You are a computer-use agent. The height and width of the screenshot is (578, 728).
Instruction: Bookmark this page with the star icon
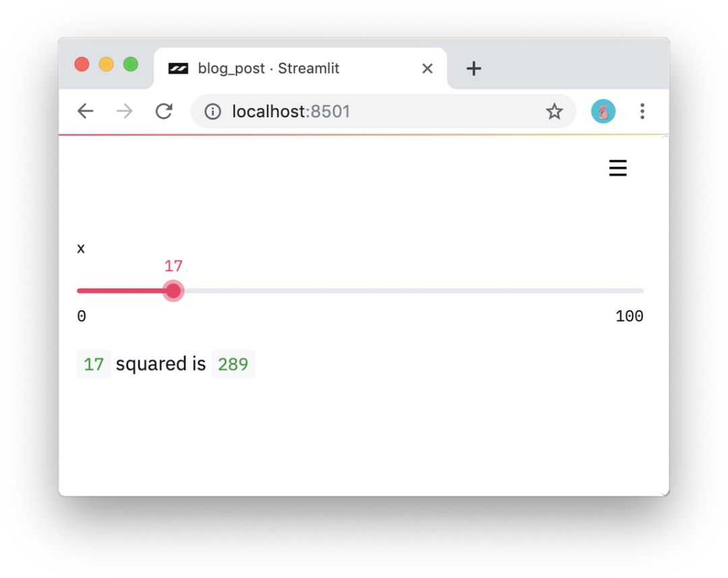[554, 111]
